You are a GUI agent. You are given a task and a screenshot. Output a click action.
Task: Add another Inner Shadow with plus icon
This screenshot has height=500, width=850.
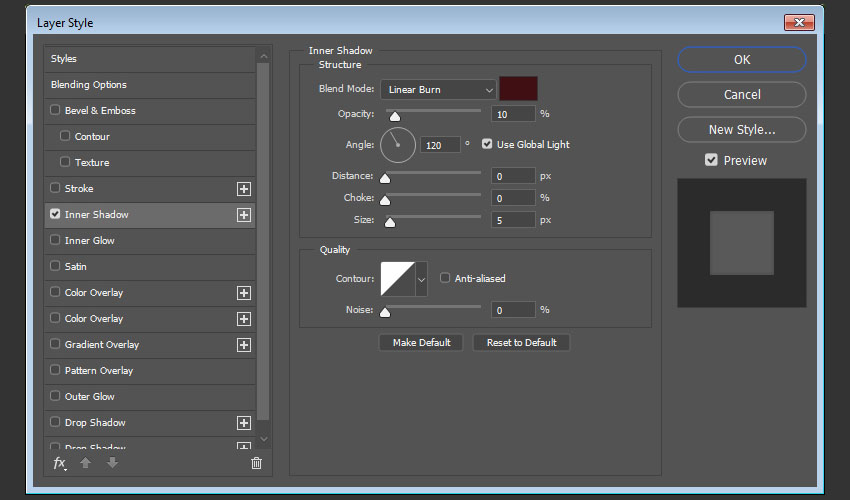[244, 215]
